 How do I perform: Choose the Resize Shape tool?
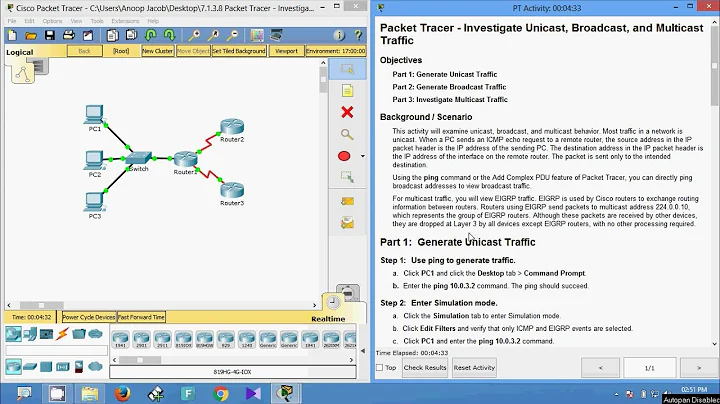tap(347, 177)
